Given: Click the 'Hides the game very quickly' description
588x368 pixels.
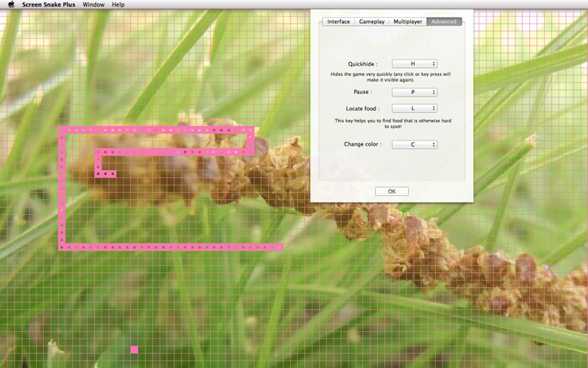Looking at the screenshot, I should [390, 77].
